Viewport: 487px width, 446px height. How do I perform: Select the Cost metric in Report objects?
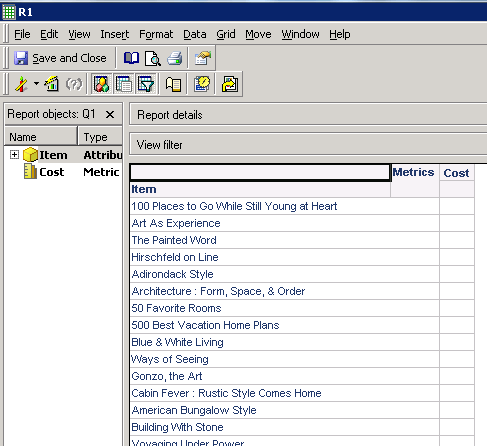click(x=51, y=172)
